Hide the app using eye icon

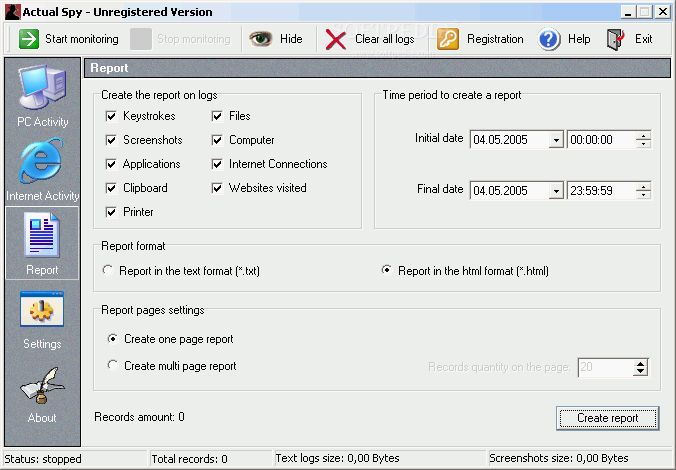point(261,39)
